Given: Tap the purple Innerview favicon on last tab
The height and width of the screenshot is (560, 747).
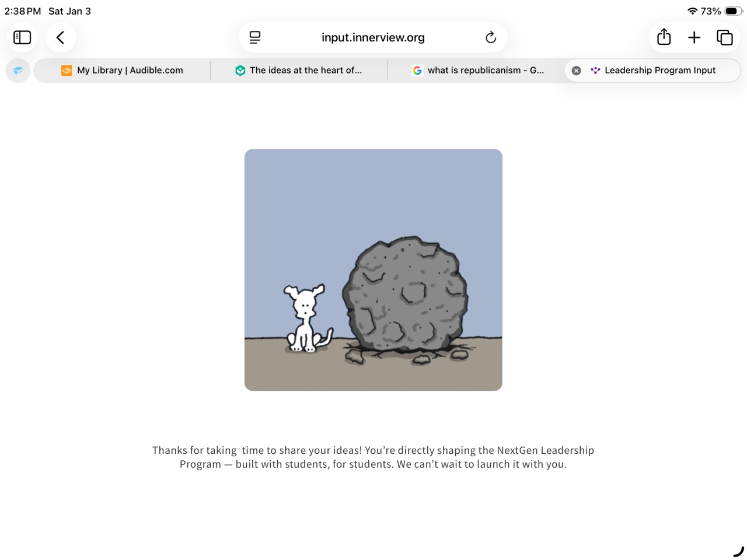Looking at the screenshot, I should tap(595, 71).
